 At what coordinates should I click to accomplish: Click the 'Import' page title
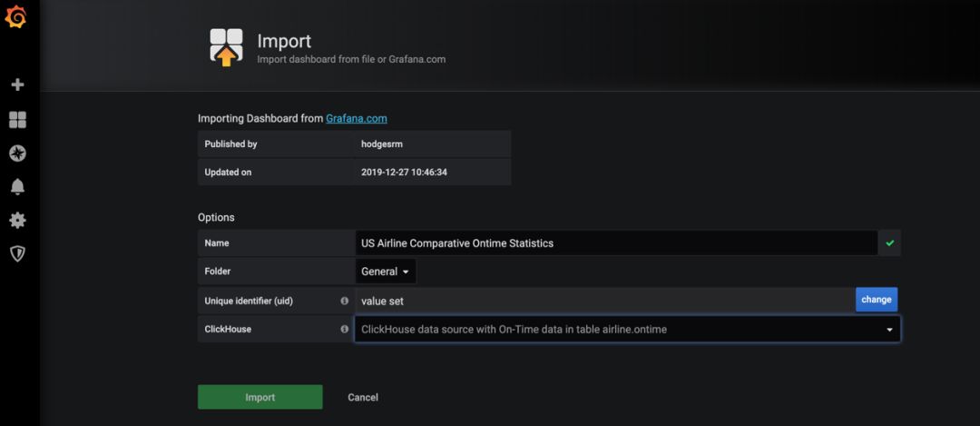tap(284, 41)
